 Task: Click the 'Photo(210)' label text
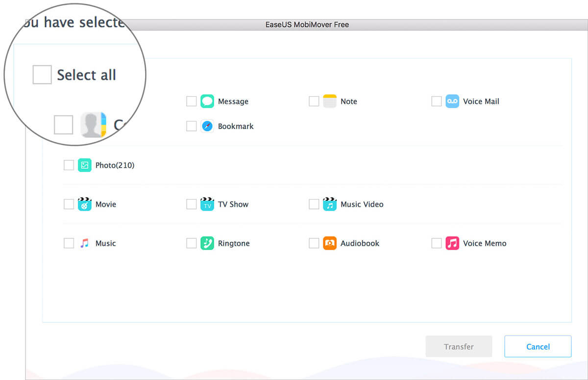point(115,165)
